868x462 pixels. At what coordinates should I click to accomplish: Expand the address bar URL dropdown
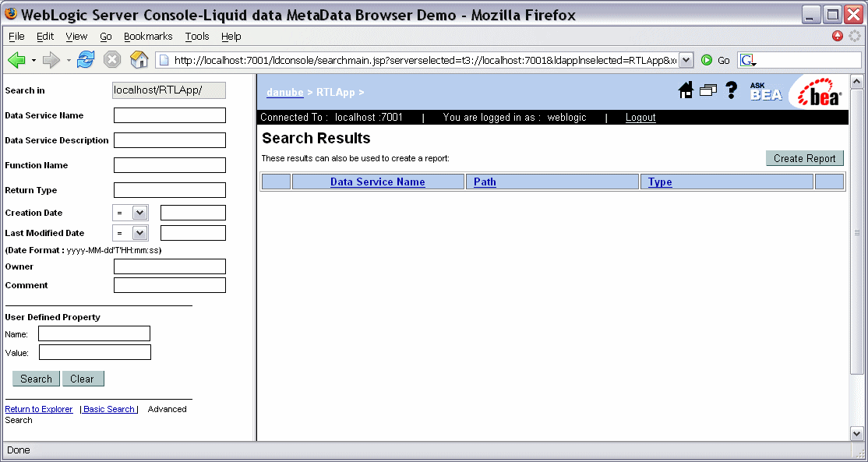tap(686, 60)
